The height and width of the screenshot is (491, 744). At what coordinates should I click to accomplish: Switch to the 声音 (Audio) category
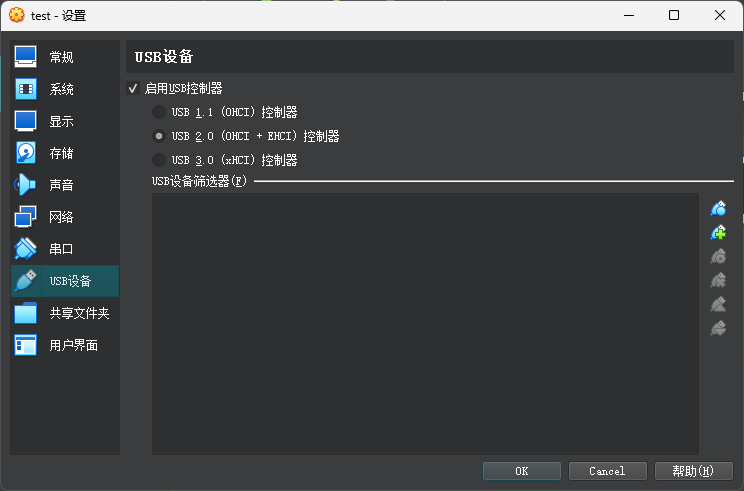[63, 185]
